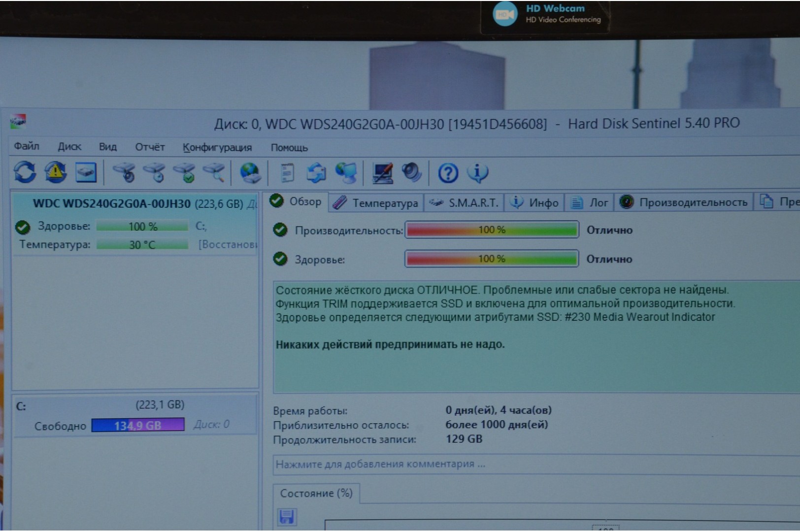Open the Конфигурация menu
800x532 pixels.
tap(217, 147)
